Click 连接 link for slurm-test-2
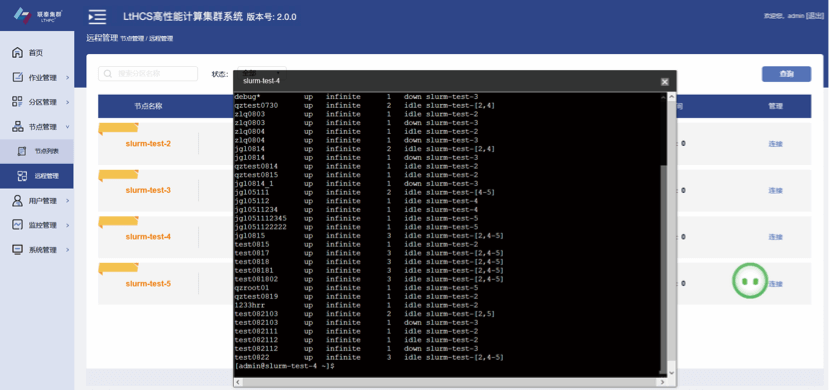 pos(775,144)
